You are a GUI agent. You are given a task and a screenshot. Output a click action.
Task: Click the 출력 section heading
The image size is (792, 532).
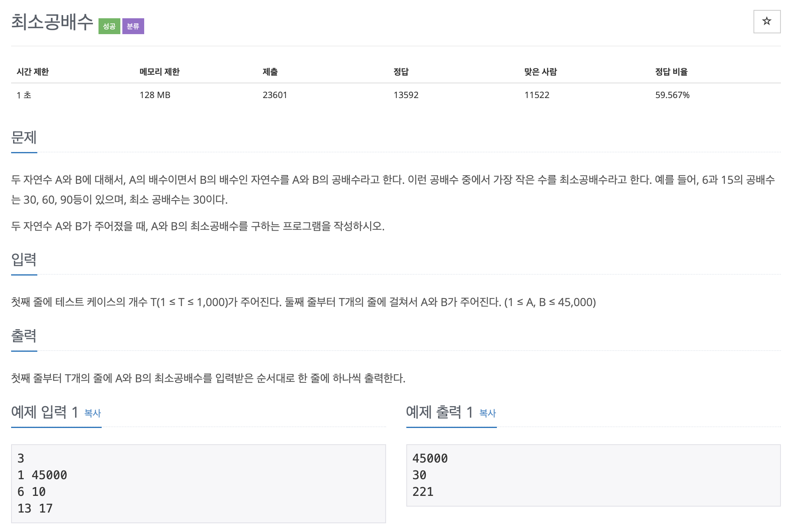coord(24,336)
